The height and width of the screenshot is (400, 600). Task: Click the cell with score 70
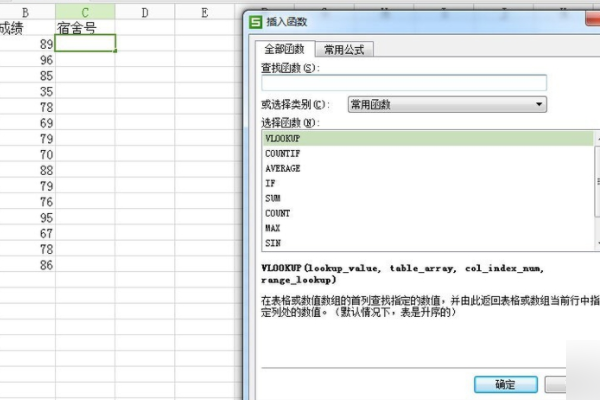point(27,154)
